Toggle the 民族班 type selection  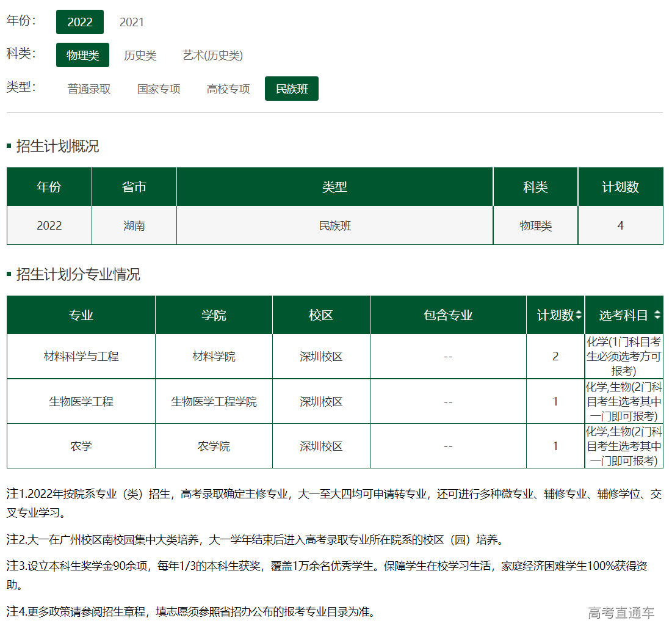291,88
